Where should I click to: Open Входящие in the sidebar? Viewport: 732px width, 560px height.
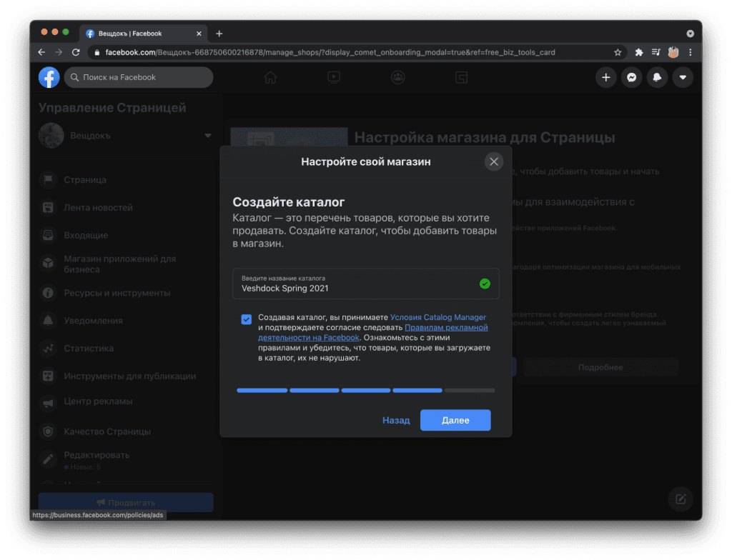(86, 236)
